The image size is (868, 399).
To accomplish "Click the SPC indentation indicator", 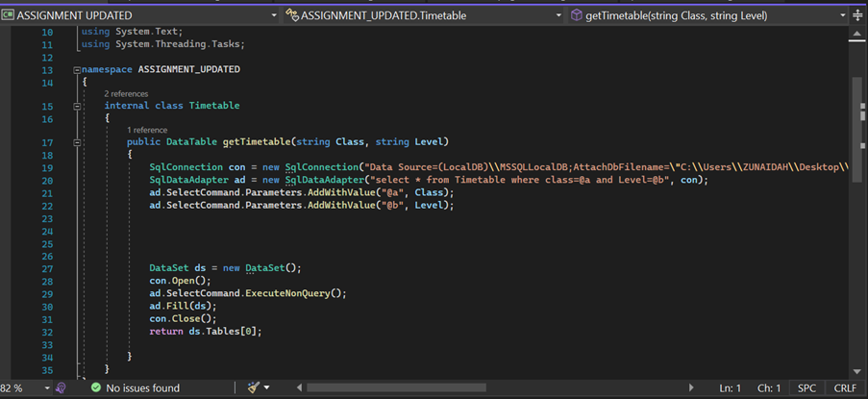I will pyautogui.click(x=807, y=387).
